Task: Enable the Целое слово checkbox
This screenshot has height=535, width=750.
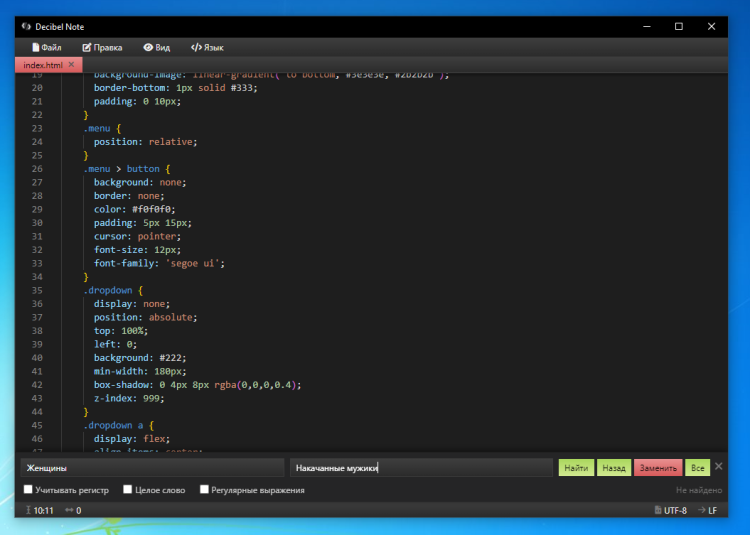Action: [x=128, y=490]
